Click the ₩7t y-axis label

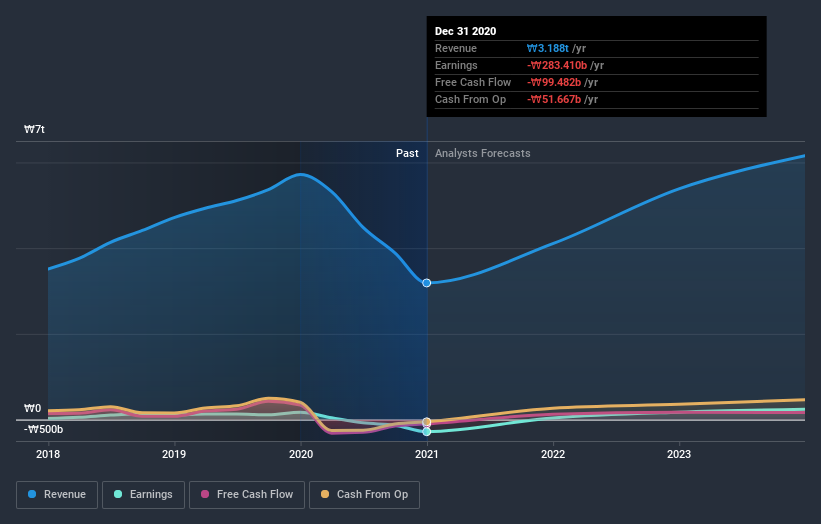(x=34, y=129)
